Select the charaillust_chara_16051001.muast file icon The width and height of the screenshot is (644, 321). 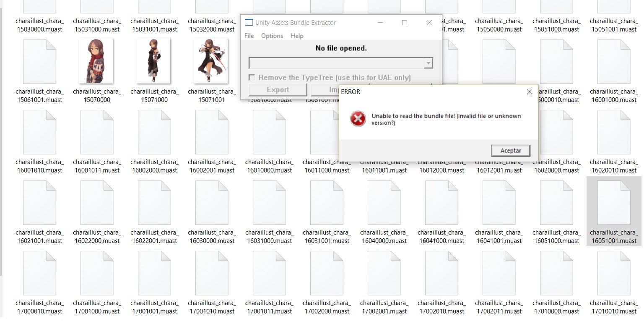[614, 204]
